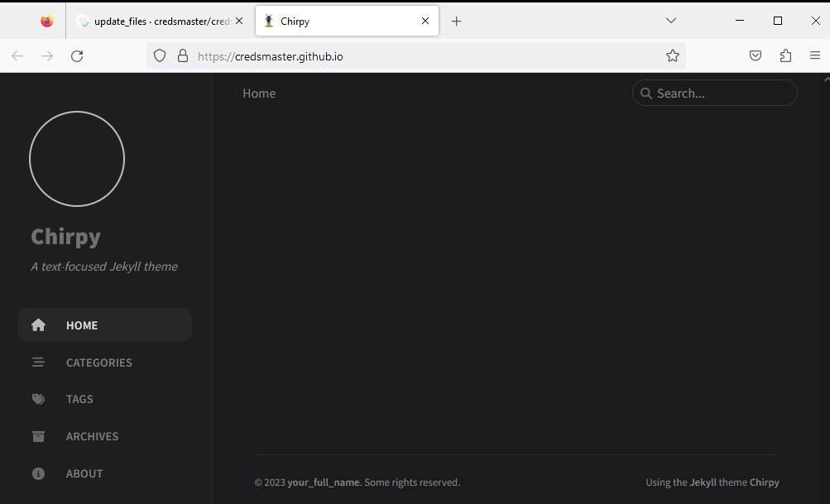The width and height of the screenshot is (830, 504).
Task: Bookmark this page with the star icon
Action: [x=673, y=56]
